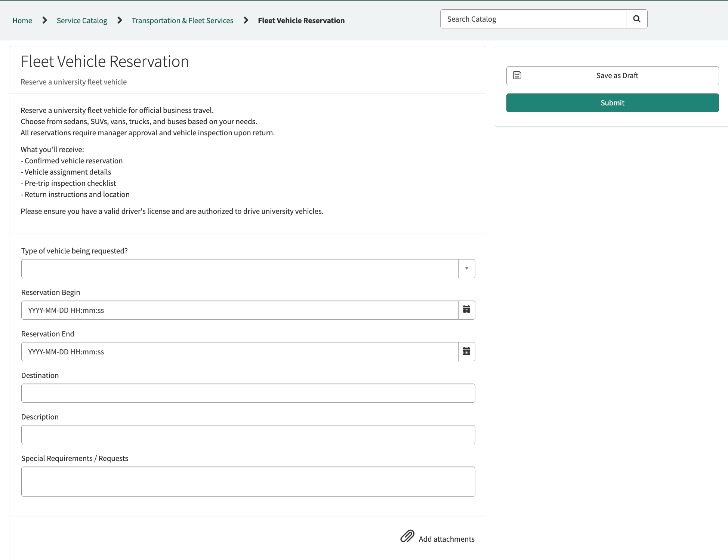Click the search magnifier icon
728x560 pixels.
point(636,19)
